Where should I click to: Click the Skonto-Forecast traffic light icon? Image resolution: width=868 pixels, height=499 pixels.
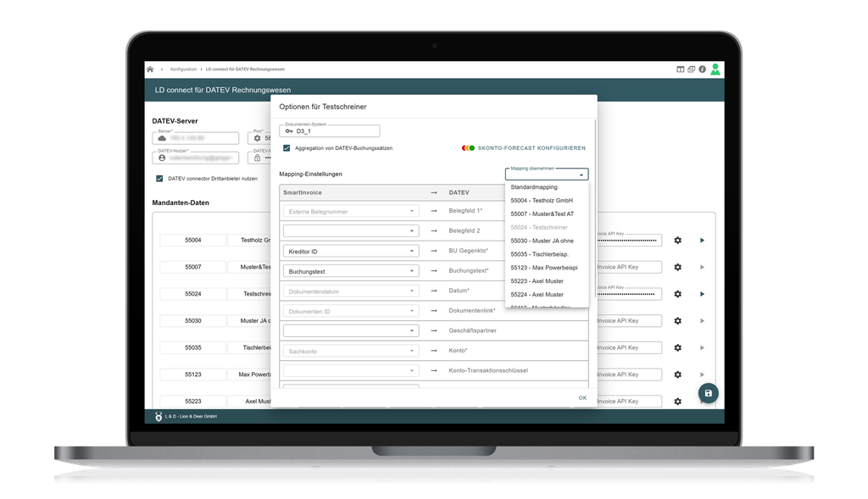click(468, 148)
